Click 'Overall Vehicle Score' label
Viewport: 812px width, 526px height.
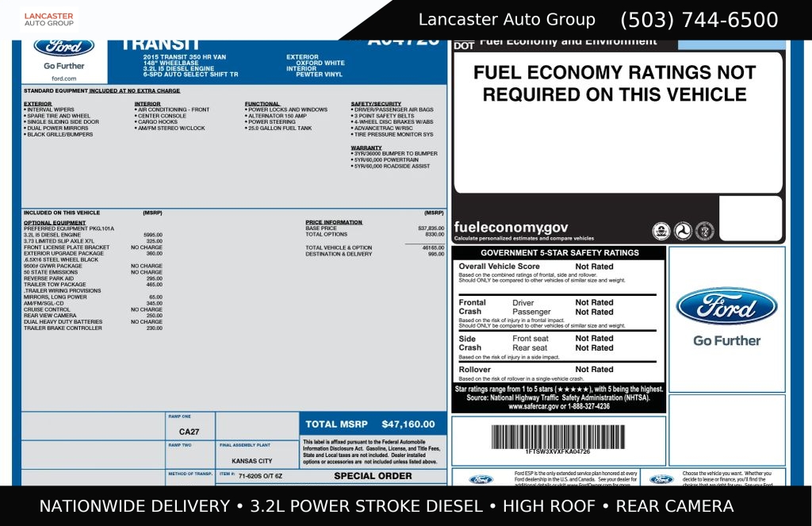click(x=499, y=267)
